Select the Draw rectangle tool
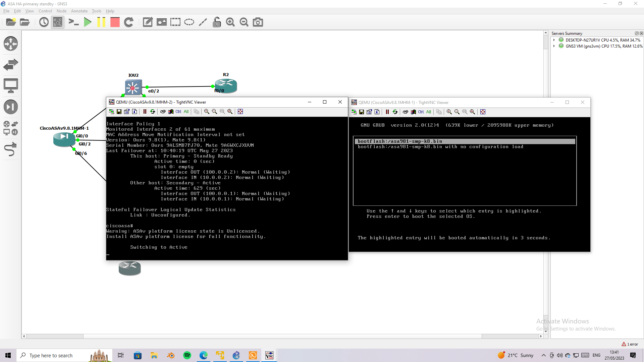This screenshot has width=644, height=362. point(175,22)
